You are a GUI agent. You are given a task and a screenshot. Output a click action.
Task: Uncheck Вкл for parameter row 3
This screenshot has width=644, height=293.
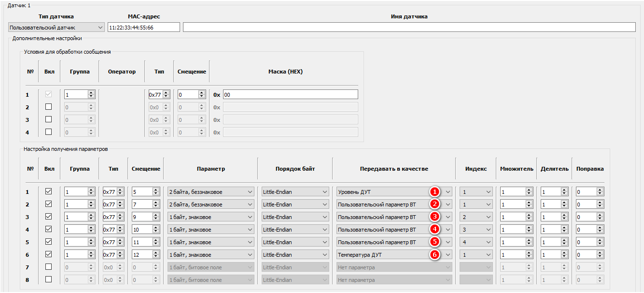click(x=48, y=217)
